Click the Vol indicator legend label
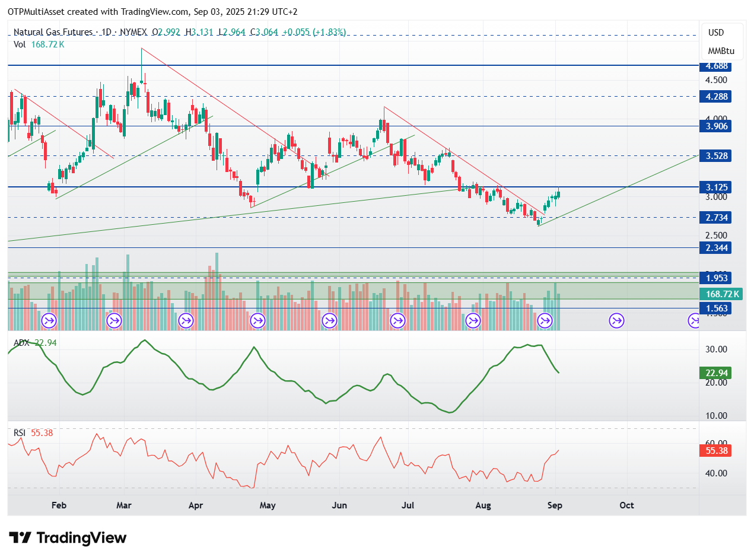This screenshot has width=754, height=560. click(19, 44)
